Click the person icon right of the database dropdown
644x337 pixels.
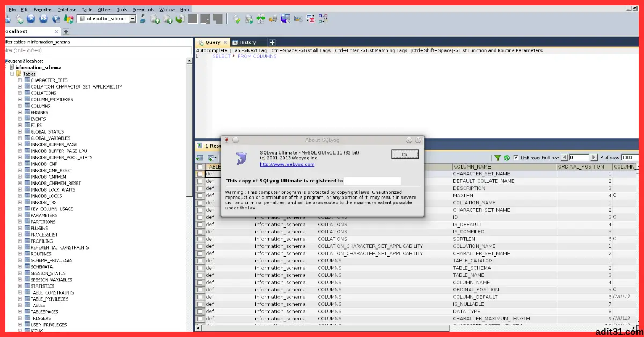(143, 19)
